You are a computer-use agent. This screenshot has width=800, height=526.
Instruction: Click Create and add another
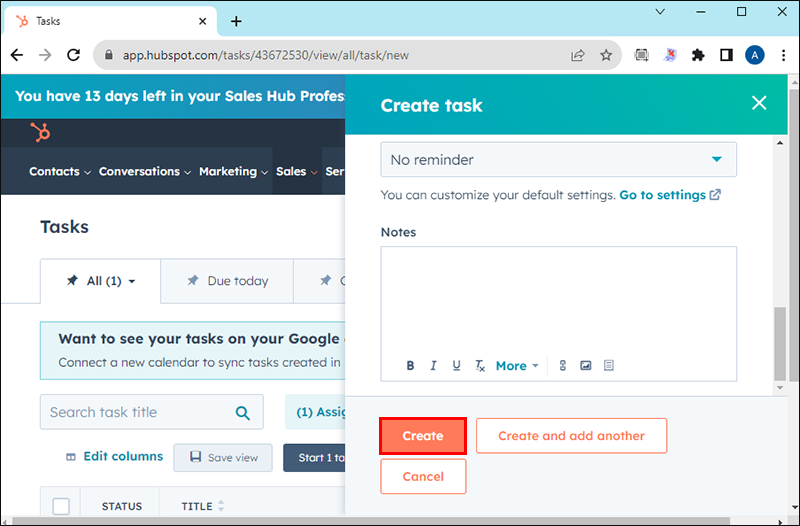571,436
